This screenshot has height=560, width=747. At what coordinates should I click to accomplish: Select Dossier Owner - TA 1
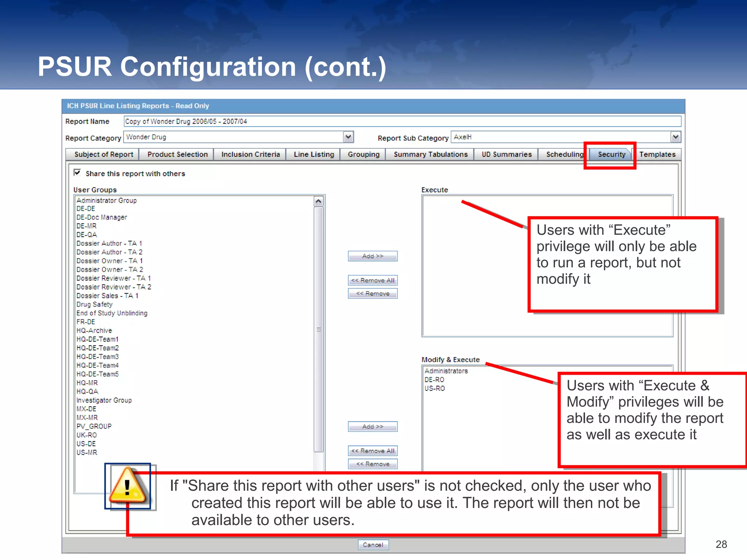(109, 261)
